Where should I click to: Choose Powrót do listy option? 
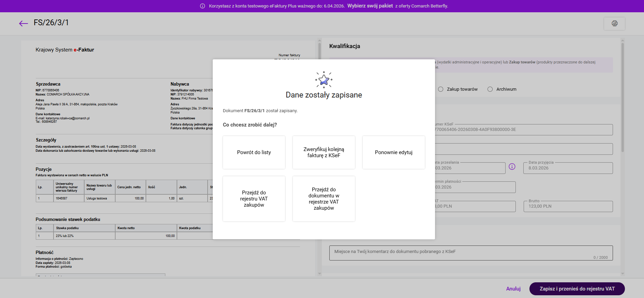tap(254, 152)
